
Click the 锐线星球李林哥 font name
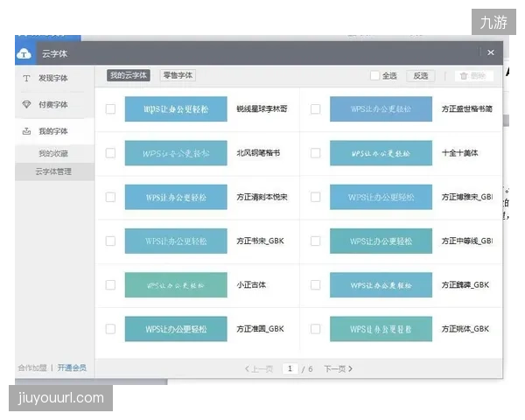[x=262, y=109]
